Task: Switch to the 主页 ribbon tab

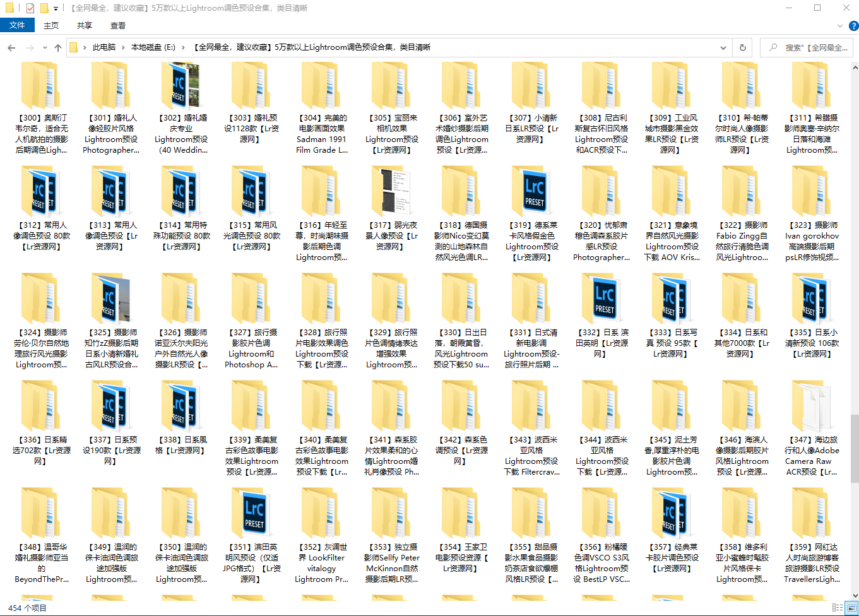Action: point(51,25)
